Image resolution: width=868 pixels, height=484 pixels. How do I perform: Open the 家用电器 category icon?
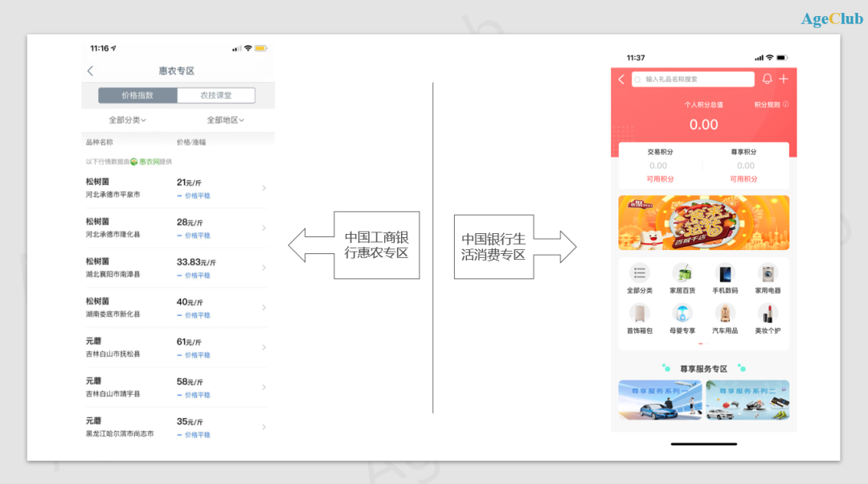pos(768,274)
